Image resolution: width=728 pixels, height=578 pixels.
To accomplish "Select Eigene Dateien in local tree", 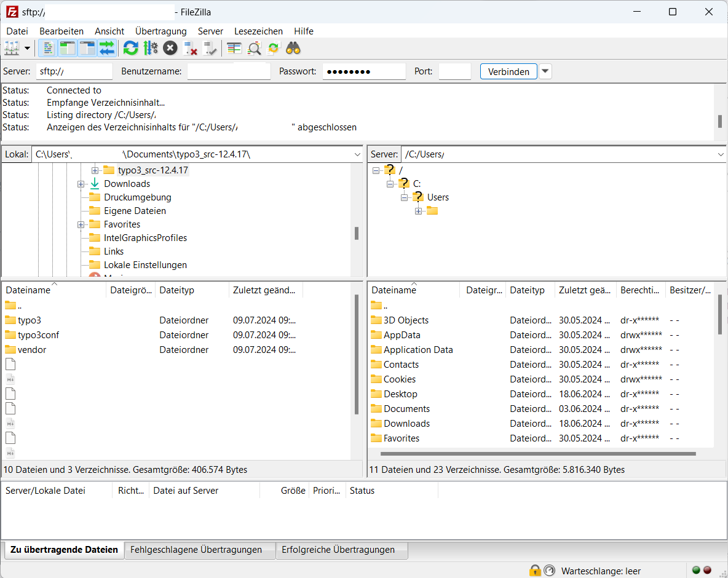I will [x=135, y=211].
